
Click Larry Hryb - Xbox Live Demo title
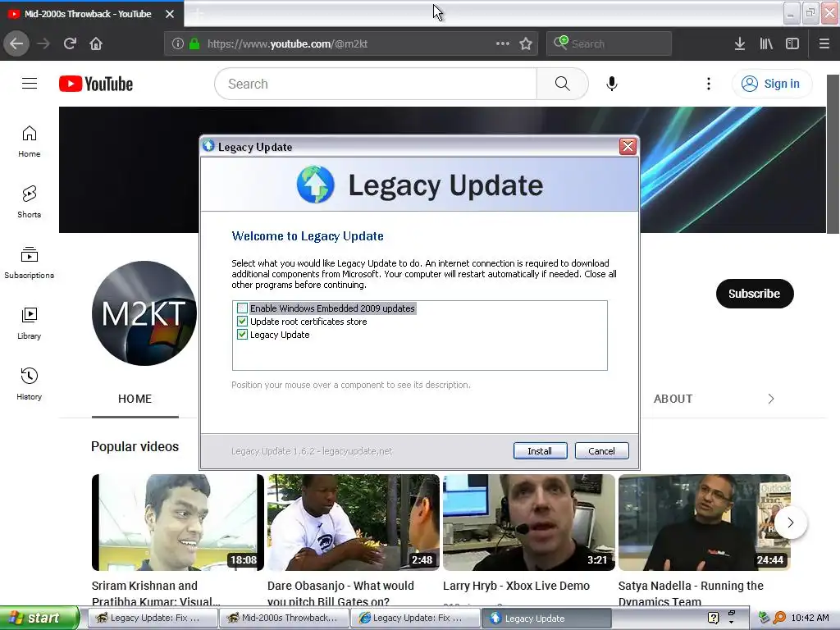517,586
